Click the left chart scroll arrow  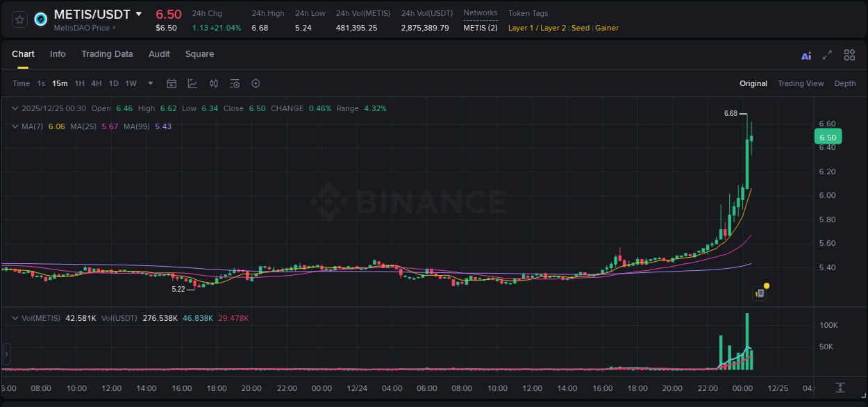click(x=6, y=355)
